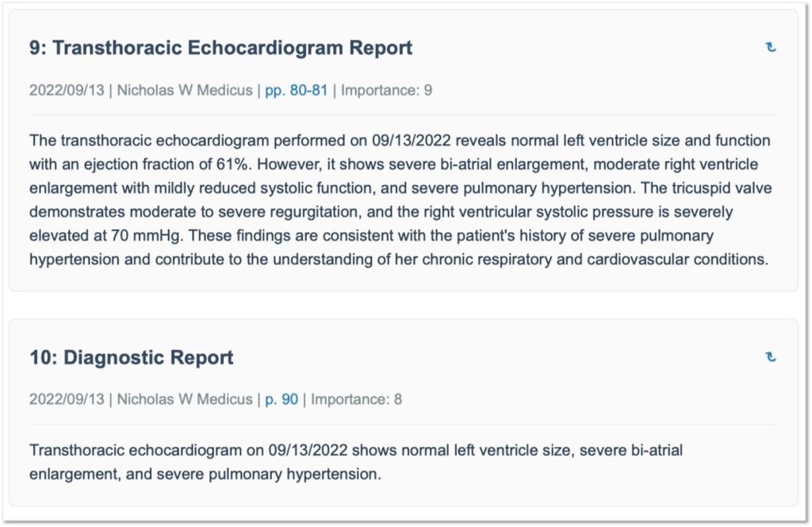Click the "9: Transthoracic Echocardiogram Report" title

click(220, 48)
